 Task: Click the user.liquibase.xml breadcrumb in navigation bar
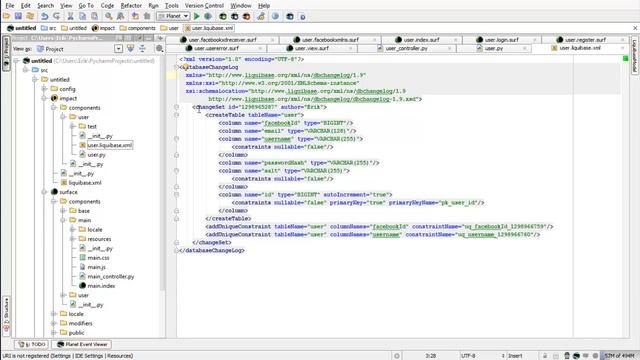click(209, 28)
